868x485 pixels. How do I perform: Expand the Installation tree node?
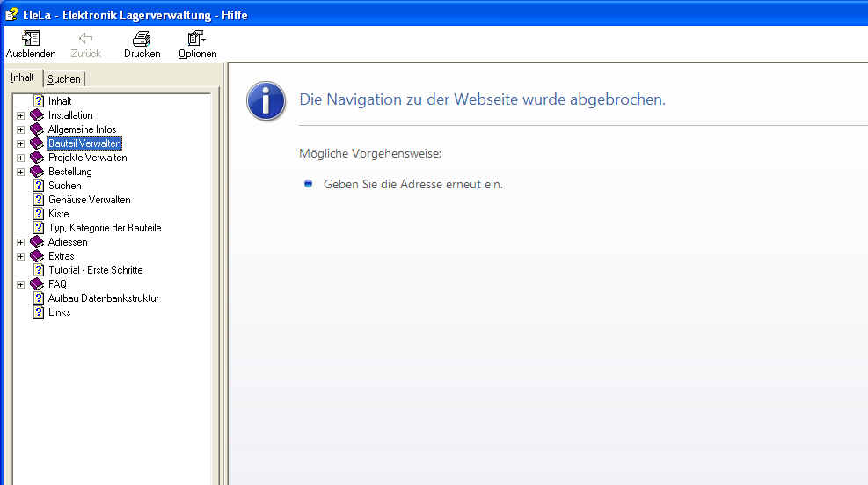pos(20,116)
